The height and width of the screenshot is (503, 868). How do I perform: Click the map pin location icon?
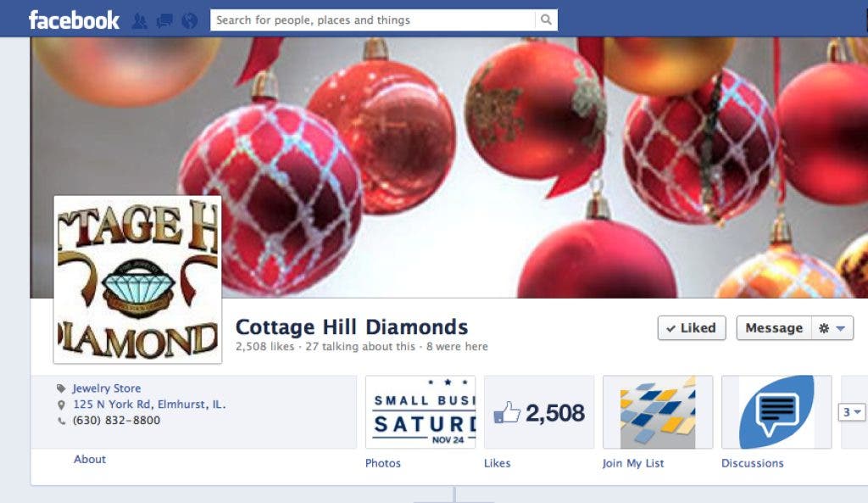61,405
